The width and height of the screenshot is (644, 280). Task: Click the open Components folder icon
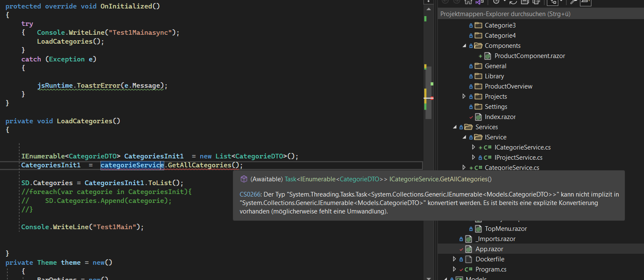pyautogui.click(x=478, y=46)
